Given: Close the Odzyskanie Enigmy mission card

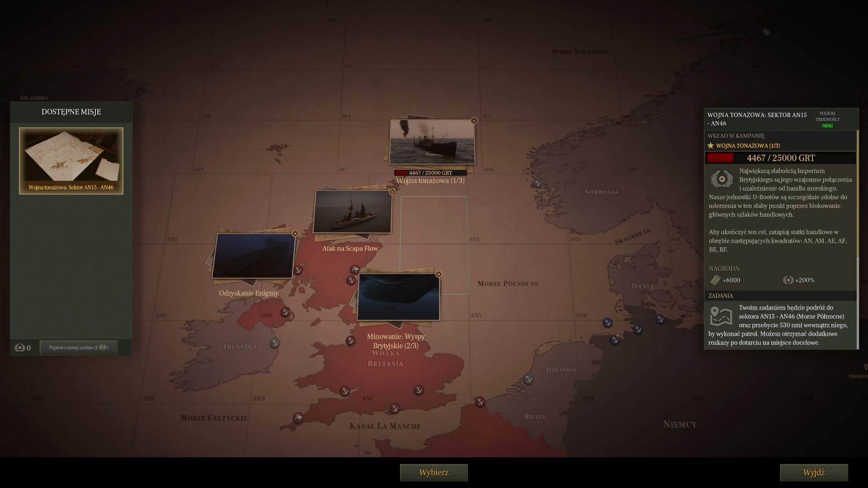Looking at the screenshot, I should point(295,234).
